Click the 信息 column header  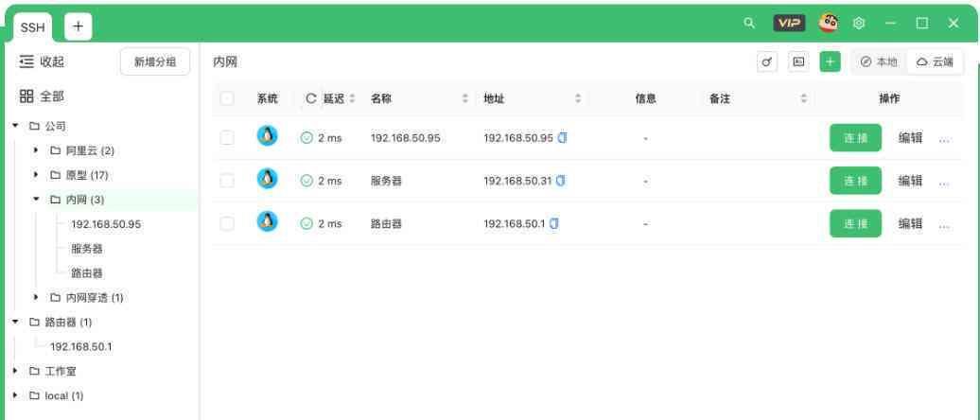tap(646, 98)
